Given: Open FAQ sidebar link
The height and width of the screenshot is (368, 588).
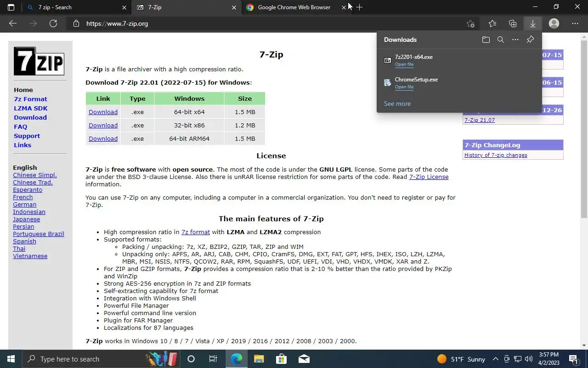Looking at the screenshot, I should click(21, 126).
